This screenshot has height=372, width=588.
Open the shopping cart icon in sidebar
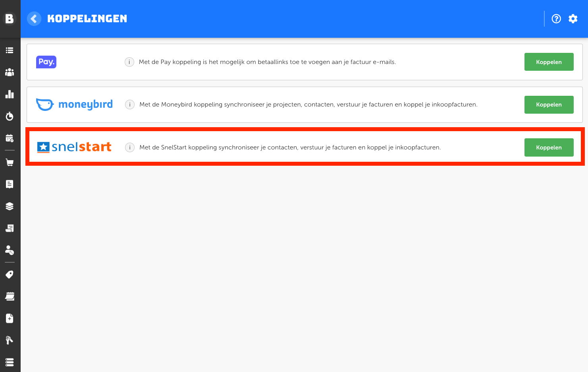[10, 162]
